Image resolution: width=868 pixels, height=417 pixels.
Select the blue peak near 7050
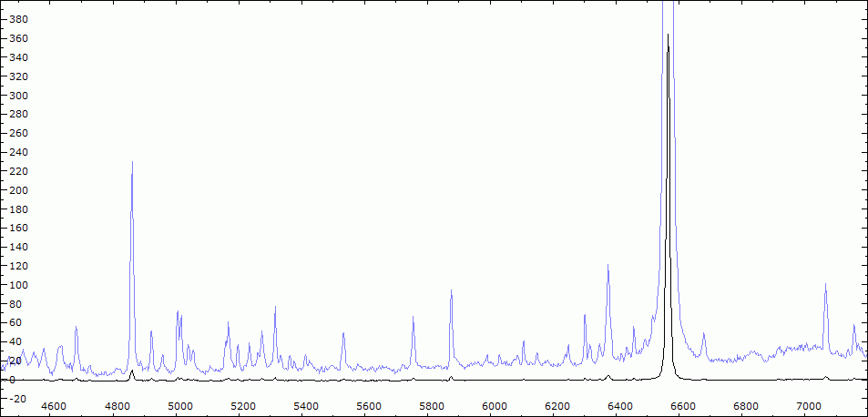pyautogui.click(x=825, y=285)
